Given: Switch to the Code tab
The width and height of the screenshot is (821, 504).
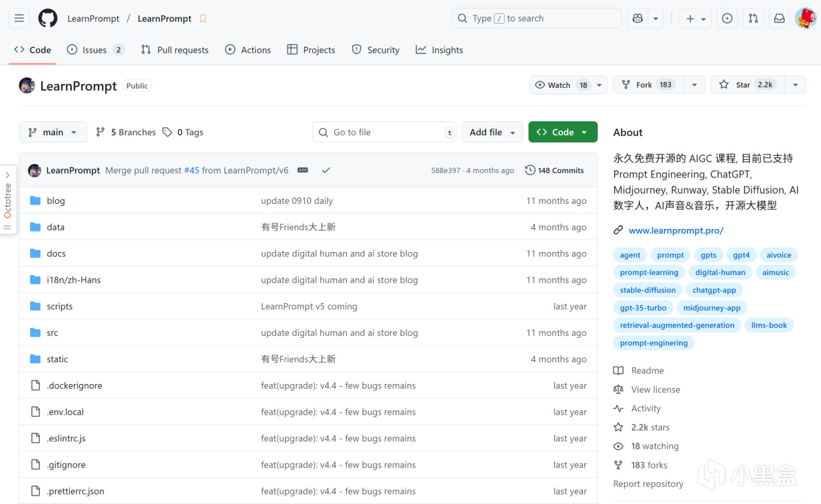Looking at the screenshot, I should pyautogui.click(x=33, y=50).
